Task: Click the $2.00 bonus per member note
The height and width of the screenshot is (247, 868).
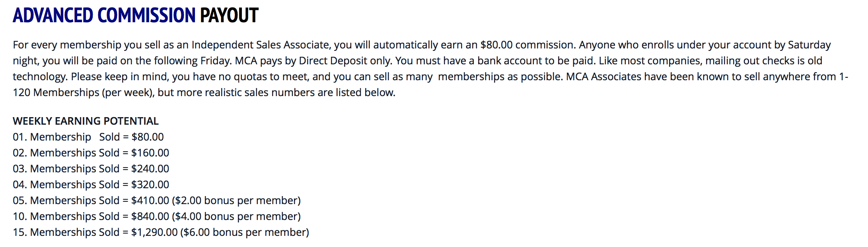Action: click(236, 201)
